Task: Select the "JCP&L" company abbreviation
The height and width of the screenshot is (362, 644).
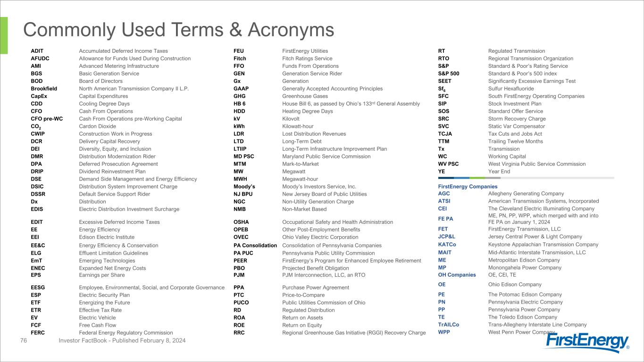Action: coord(447,237)
